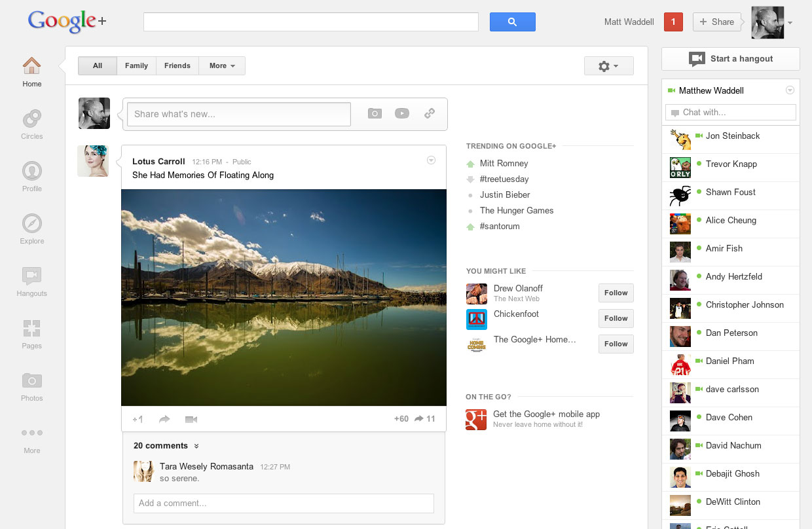Click the top search field
The image size is (812, 529).
coord(311,22)
